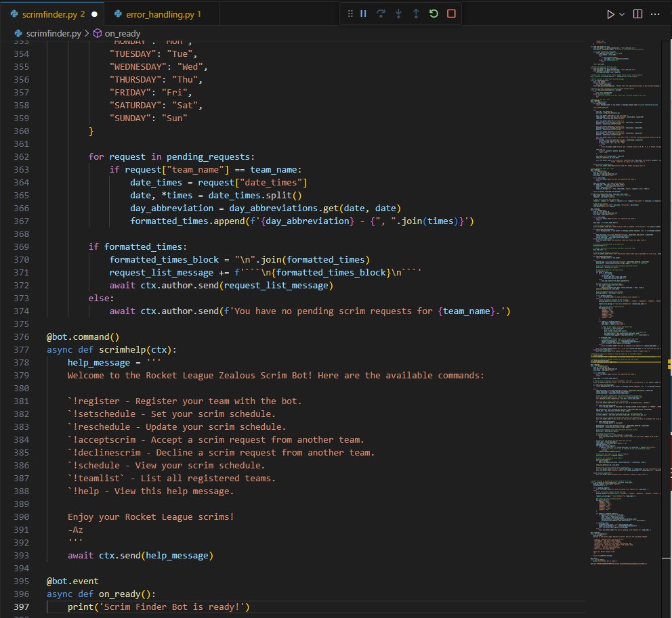Stop the debugger
Image resolution: width=672 pixels, height=618 pixels.
click(x=451, y=14)
